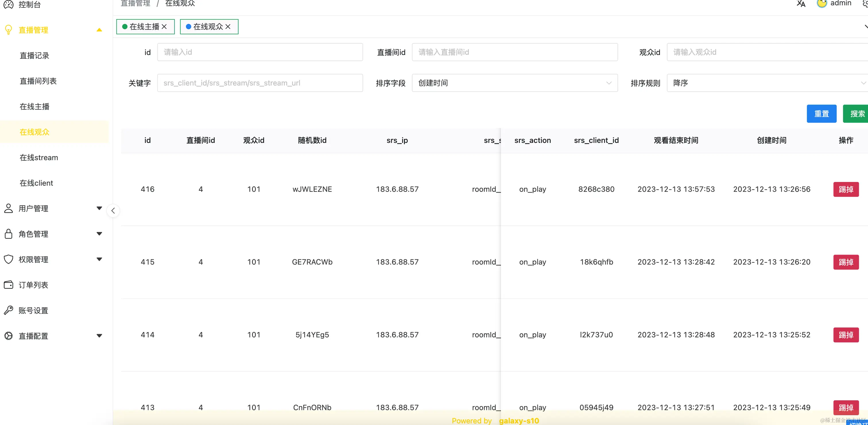868x425 pixels.
Task: Click the language translate icon
Action: pos(801,4)
